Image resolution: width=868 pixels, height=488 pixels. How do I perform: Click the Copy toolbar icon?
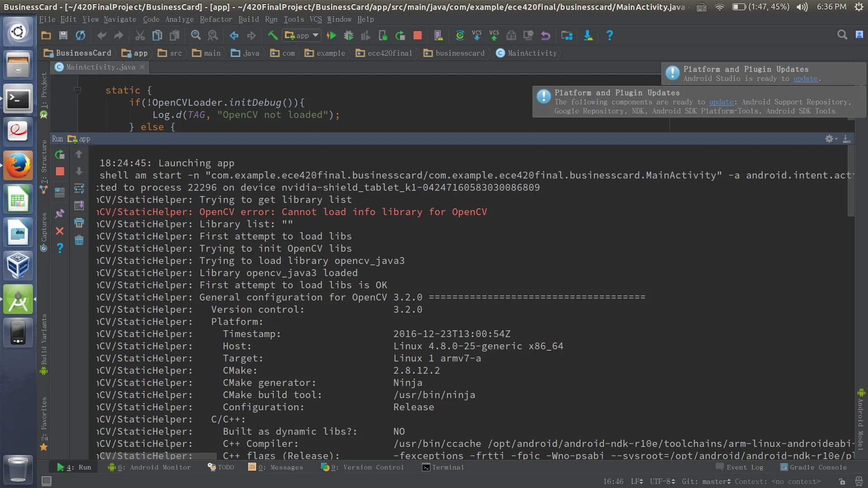[x=157, y=35]
